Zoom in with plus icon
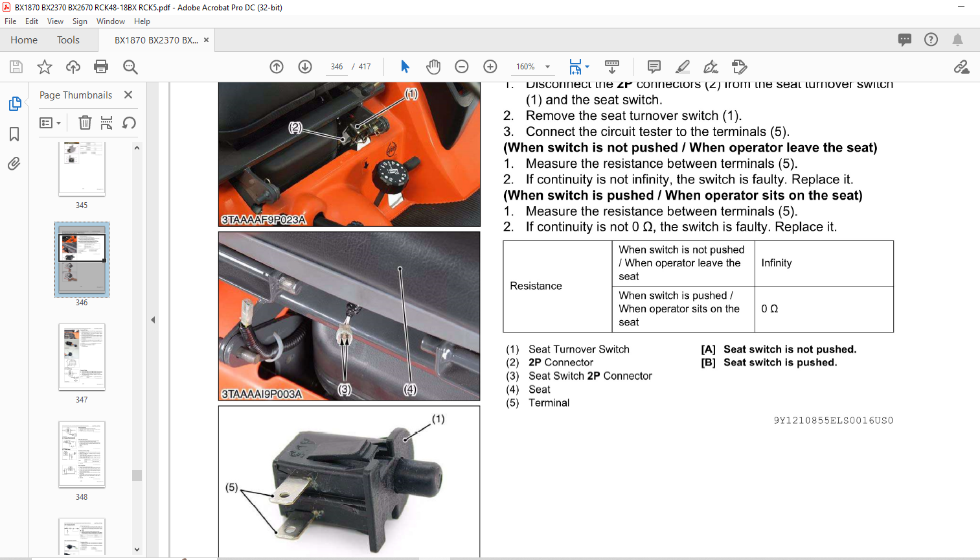Image resolution: width=980 pixels, height=560 pixels. pos(490,67)
